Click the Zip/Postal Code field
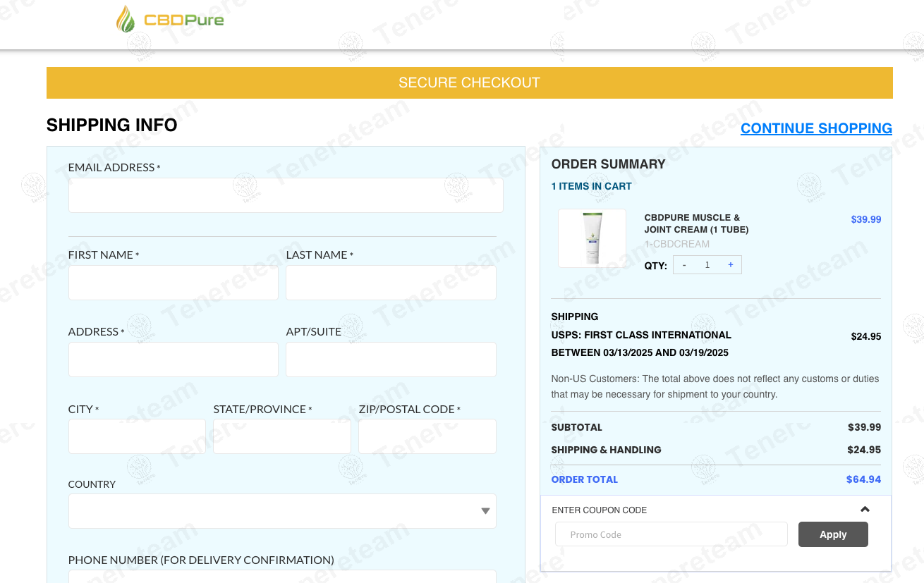Screen dimensions: 924x583 (x=427, y=436)
